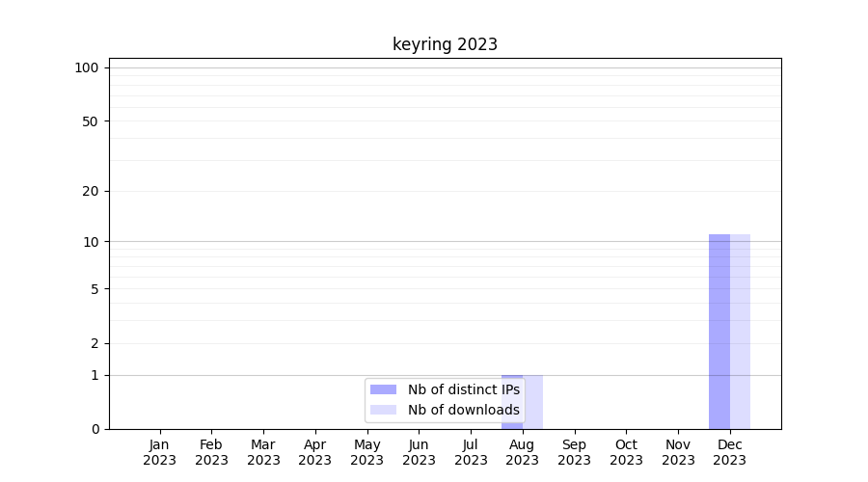This screenshot has width=868, height=482.
Task: Select the 'Nb of distinct IPs' legend label
Action: point(463,389)
